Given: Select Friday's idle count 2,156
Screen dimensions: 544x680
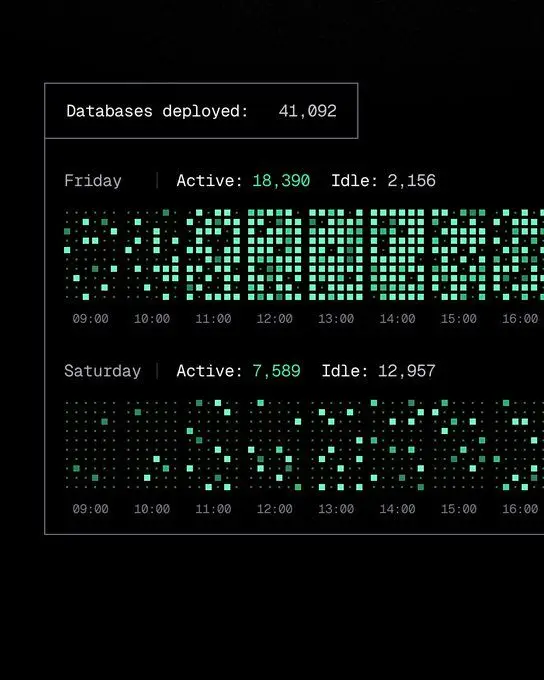Looking at the screenshot, I should 411,181.
